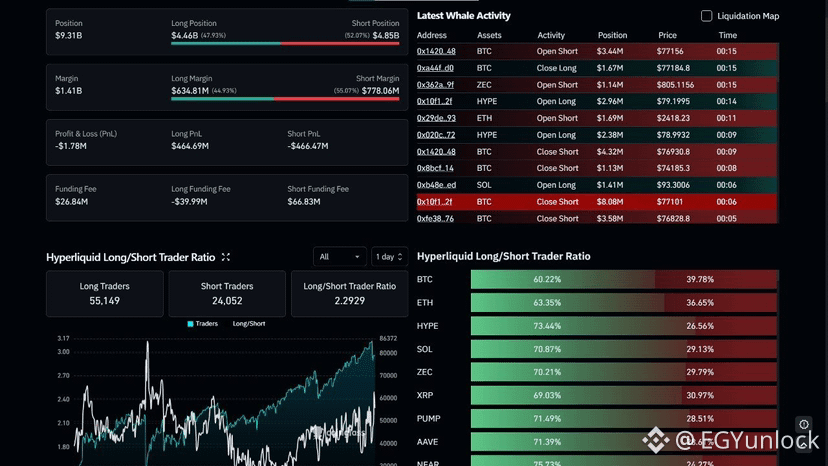
Task: Toggle the Traders legend series
Action: 203,324
